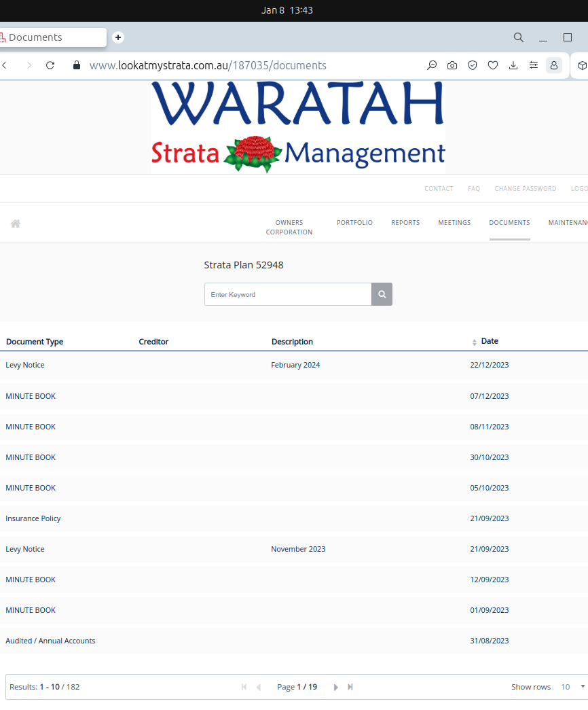Viewport: 588px width, 710px height.
Task: Open the Insurance Policy document row
Action: coord(294,518)
